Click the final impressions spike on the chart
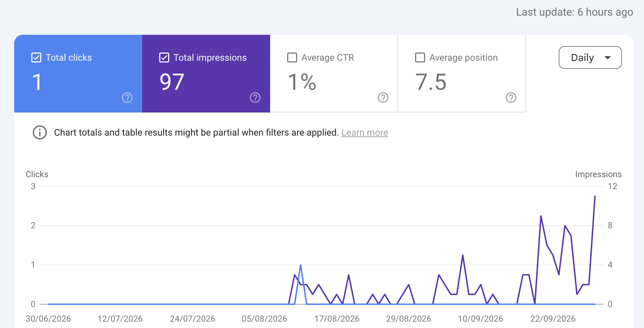 tap(595, 197)
